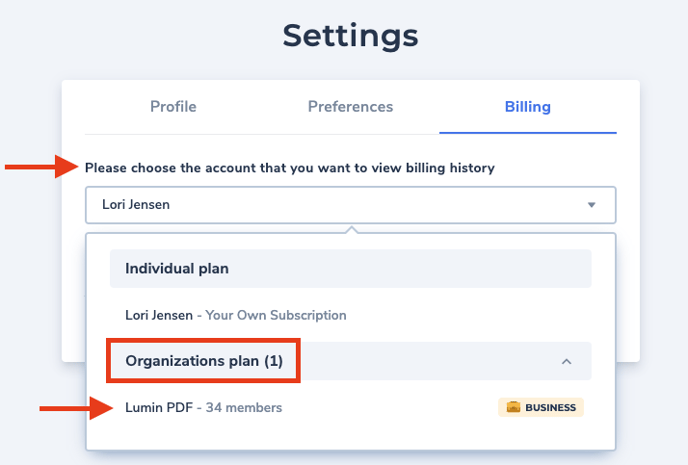Click the Settings page heading
This screenshot has height=465, width=688.
tap(350, 36)
